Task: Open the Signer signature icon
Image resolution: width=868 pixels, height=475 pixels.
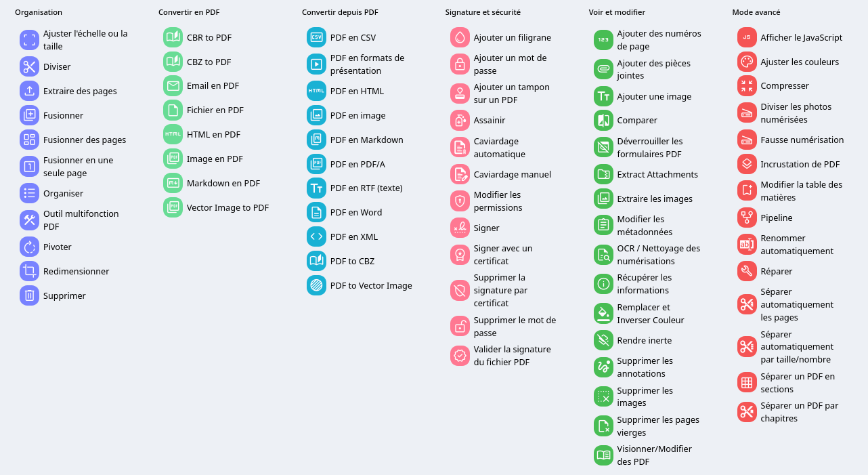Action: click(x=460, y=228)
